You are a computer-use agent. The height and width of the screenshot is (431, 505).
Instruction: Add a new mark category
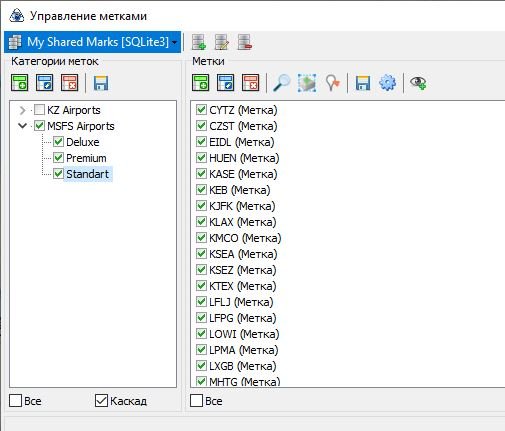tap(20, 83)
